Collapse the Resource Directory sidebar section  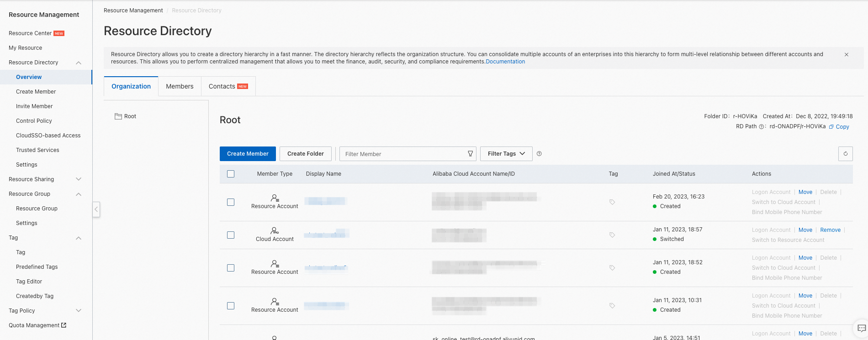79,63
